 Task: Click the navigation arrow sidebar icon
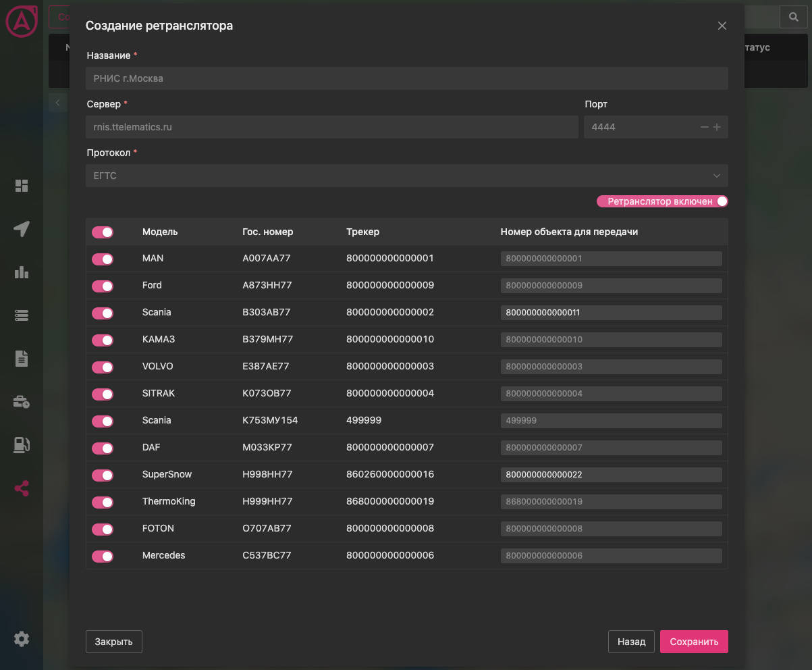22,229
